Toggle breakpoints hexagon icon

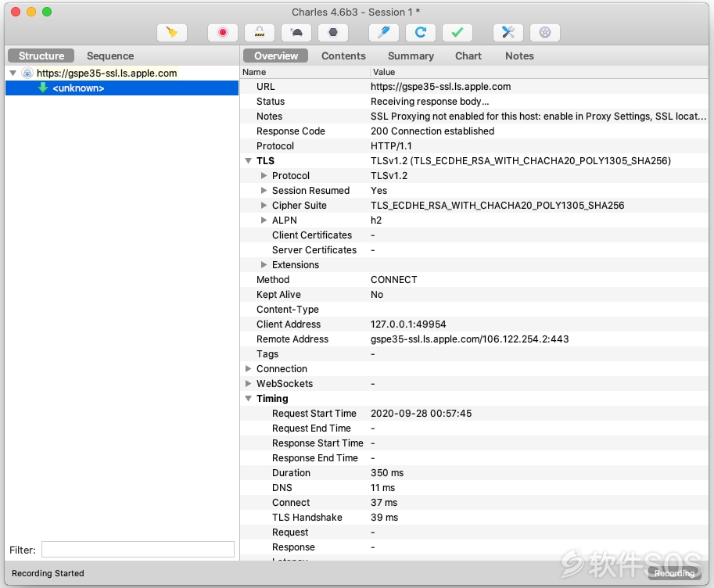coord(333,32)
